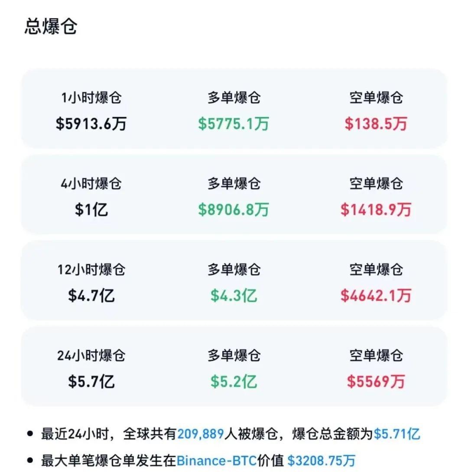Select the 12-hour total $4.7亿
Image resolution: width=468 pixels, height=476 pixels.
(91, 296)
